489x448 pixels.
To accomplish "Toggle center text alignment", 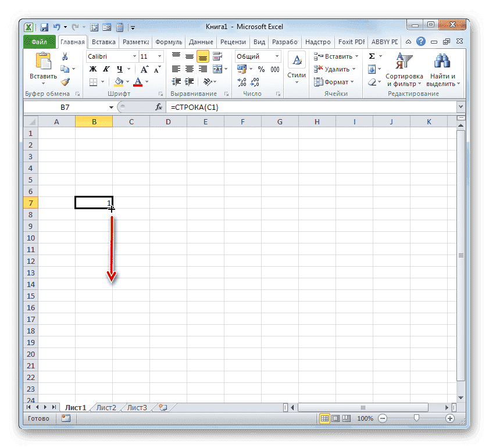I will 188,70.
